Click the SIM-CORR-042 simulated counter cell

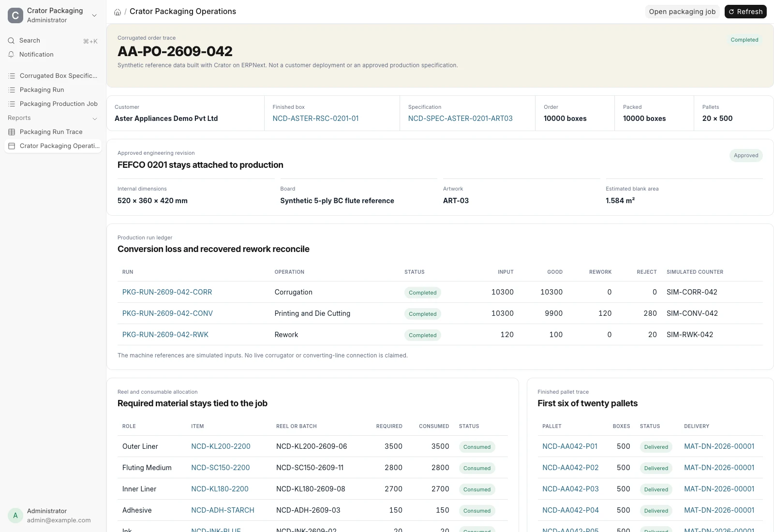coord(692,292)
